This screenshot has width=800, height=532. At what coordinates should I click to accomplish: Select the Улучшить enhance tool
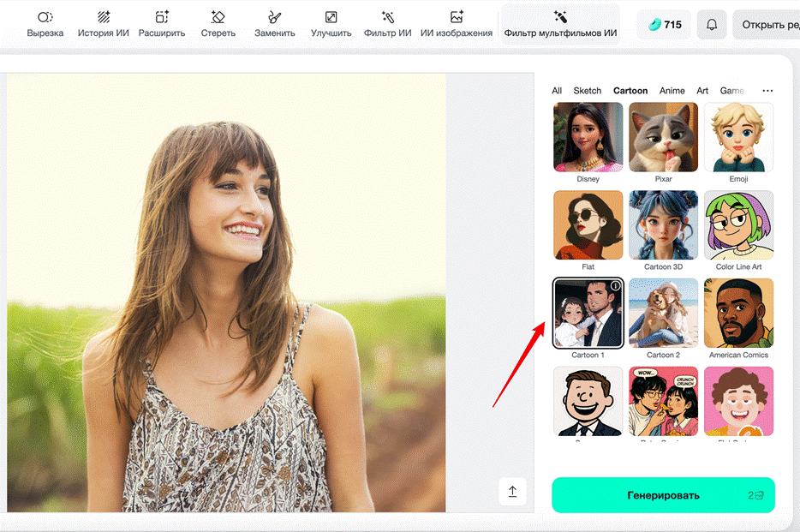331,24
